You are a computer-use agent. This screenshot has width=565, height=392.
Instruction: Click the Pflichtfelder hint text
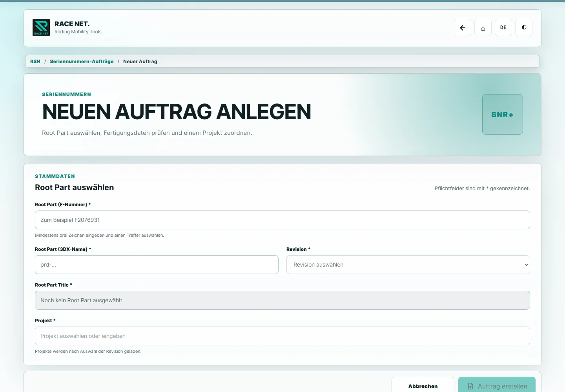click(x=482, y=189)
